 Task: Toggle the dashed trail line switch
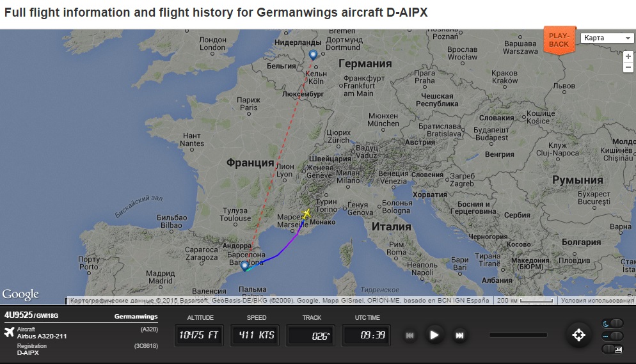click(x=612, y=336)
